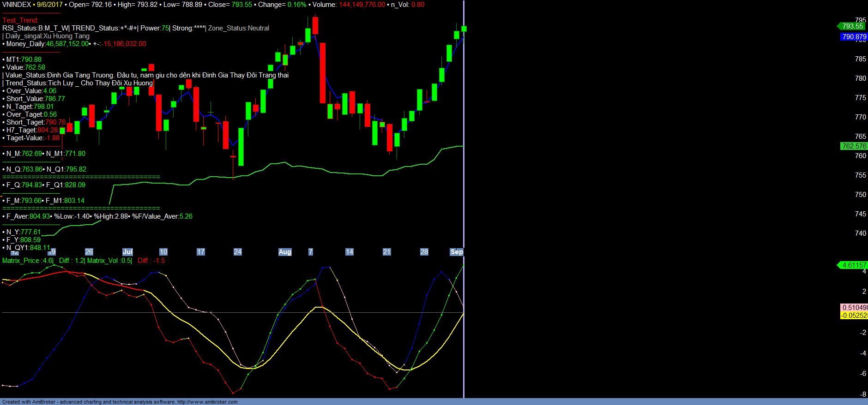868x405 pixels.
Task: Click the pink 0.51049 indicator value tag
Action: point(854,308)
